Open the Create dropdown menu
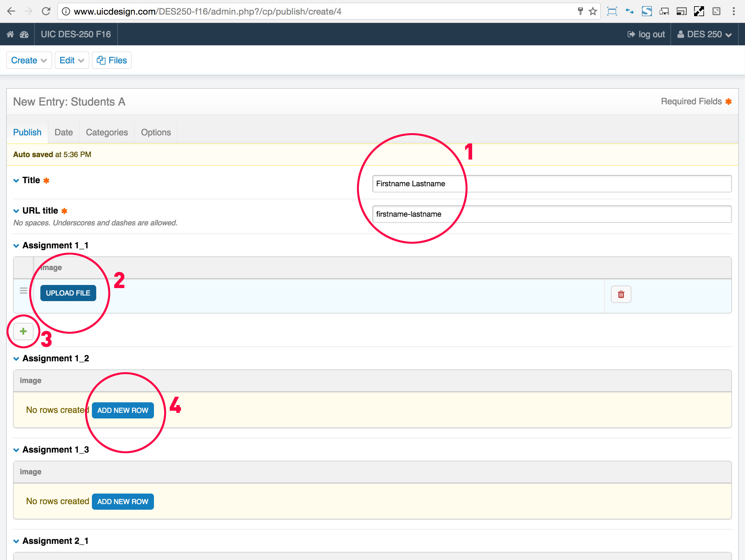The width and height of the screenshot is (745, 560). coord(29,60)
